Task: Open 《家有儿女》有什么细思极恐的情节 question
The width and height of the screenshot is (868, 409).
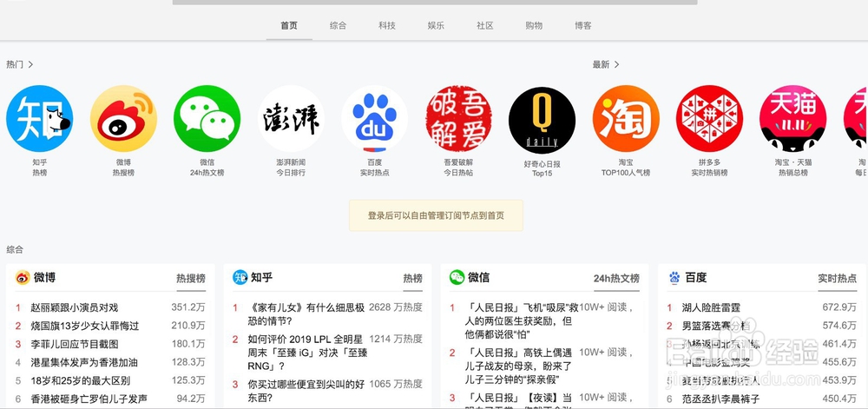Action: point(306,313)
